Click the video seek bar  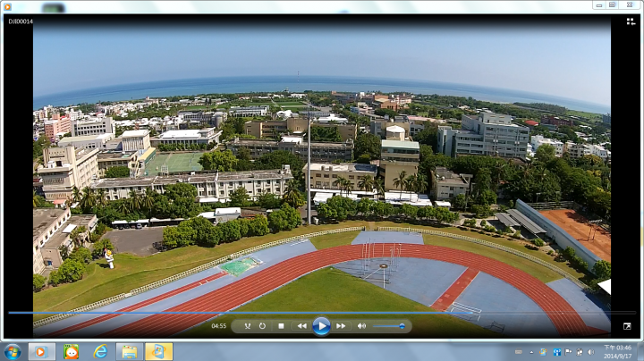pyautogui.click(x=322, y=313)
